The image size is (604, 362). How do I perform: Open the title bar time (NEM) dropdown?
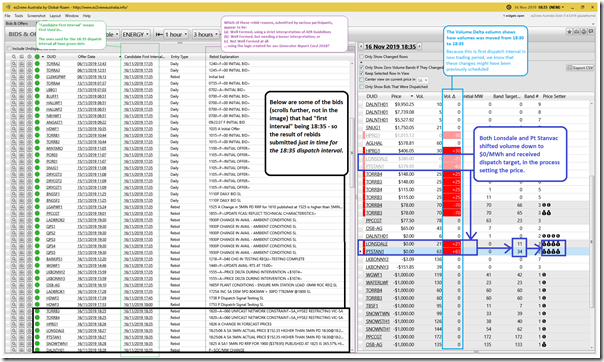[563, 7]
